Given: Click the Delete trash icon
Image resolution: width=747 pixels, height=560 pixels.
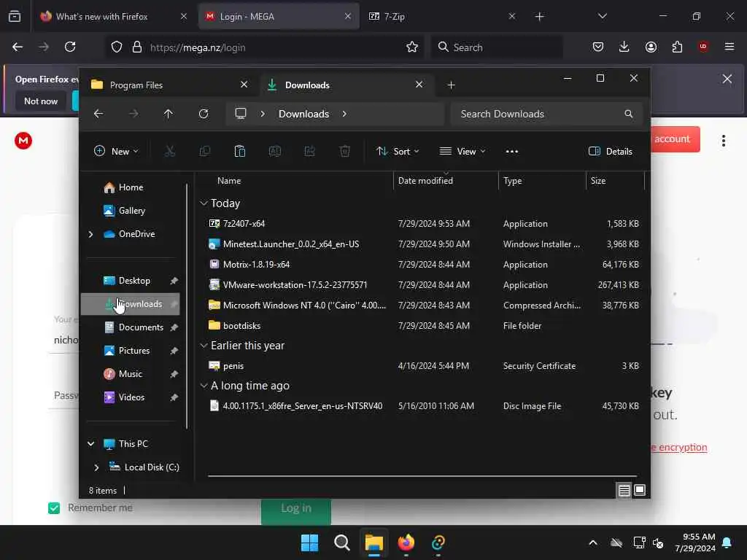Looking at the screenshot, I should 345,152.
